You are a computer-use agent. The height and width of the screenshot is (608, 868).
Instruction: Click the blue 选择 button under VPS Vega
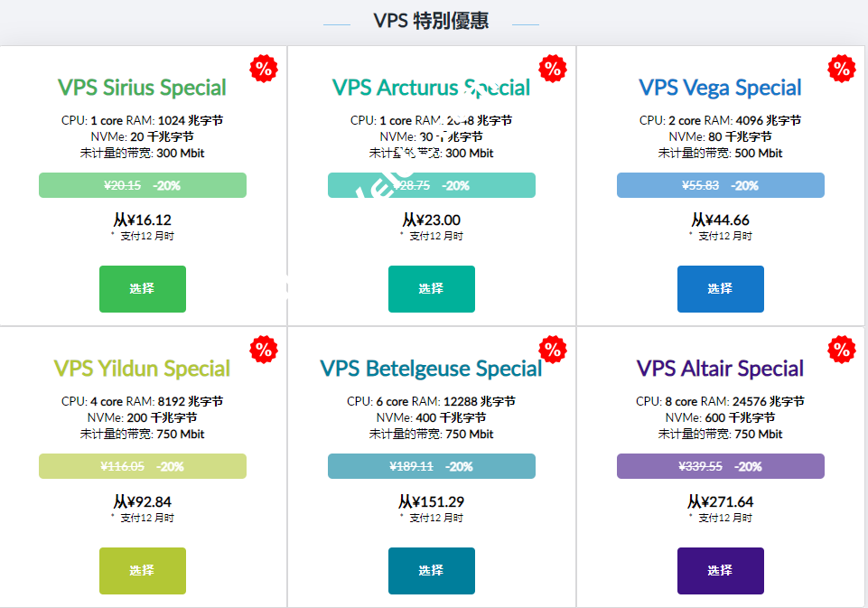(720, 289)
